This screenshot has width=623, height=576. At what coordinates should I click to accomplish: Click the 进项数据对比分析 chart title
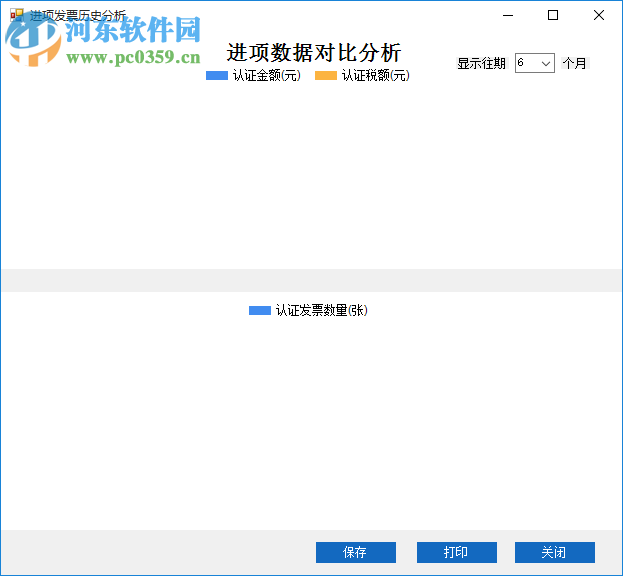pyautogui.click(x=313, y=52)
